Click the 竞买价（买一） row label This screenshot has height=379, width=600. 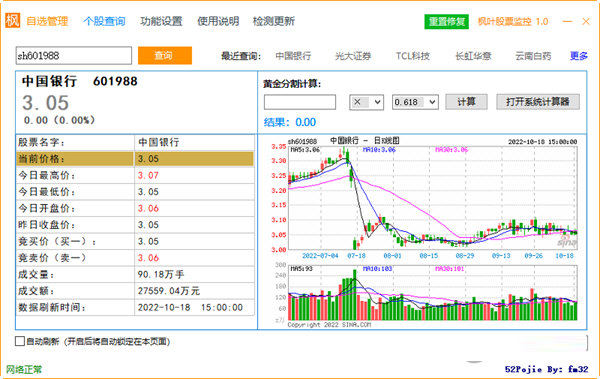click(x=57, y=242)
